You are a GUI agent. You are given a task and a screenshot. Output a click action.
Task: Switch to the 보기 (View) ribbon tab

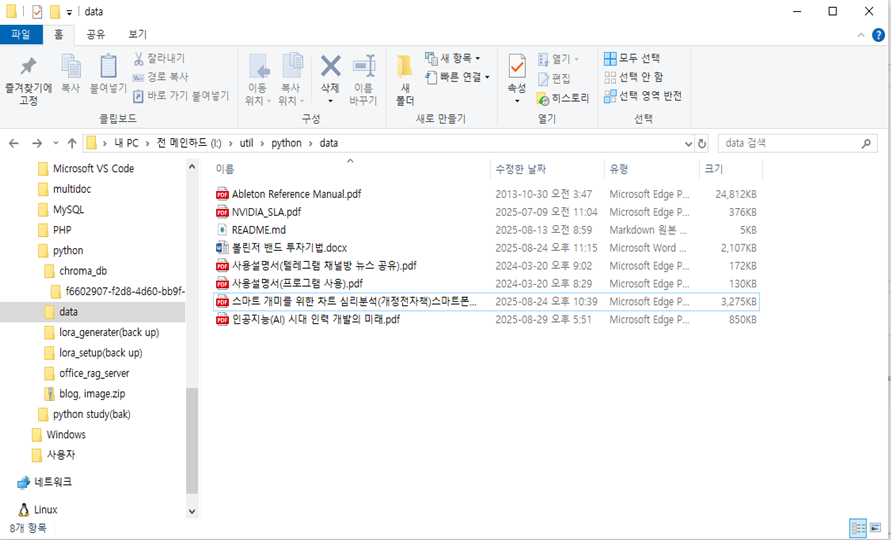click(x=138, y=35)
